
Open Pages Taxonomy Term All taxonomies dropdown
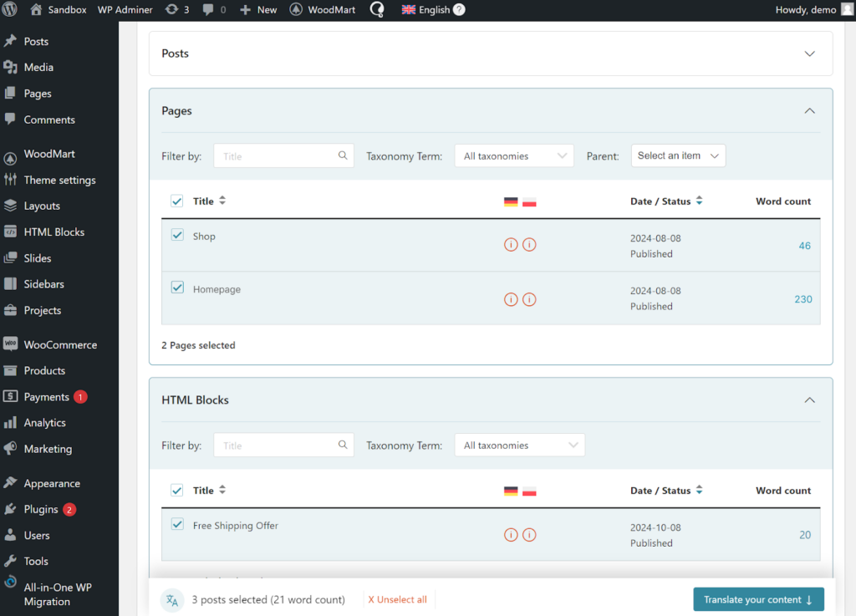pos(514,156)
